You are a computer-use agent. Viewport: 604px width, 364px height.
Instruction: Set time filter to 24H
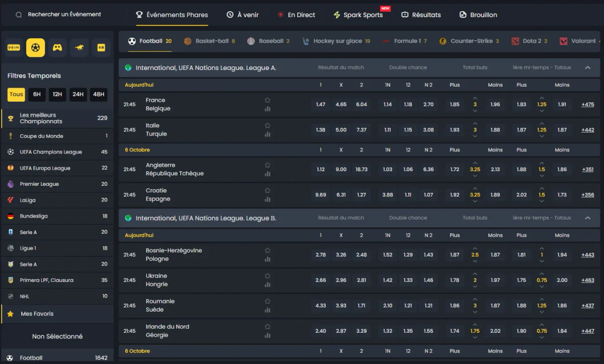point(78,94)
